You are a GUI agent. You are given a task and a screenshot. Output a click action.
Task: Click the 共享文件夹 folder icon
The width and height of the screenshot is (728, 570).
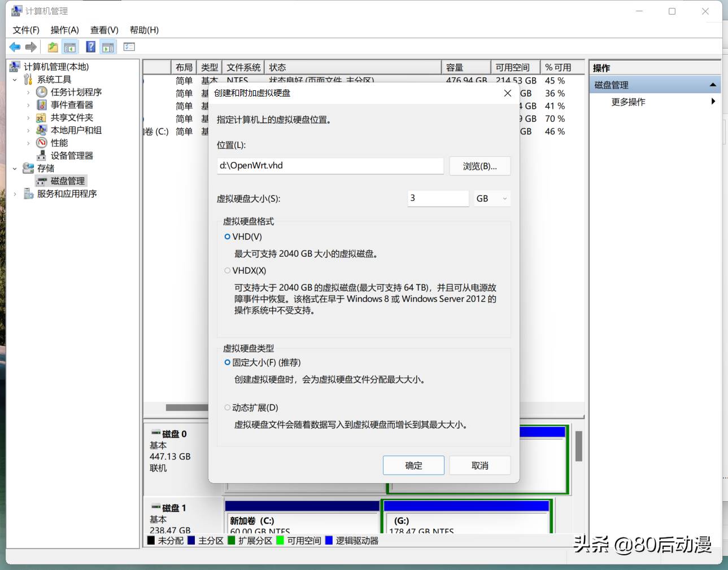click(41, 117)
